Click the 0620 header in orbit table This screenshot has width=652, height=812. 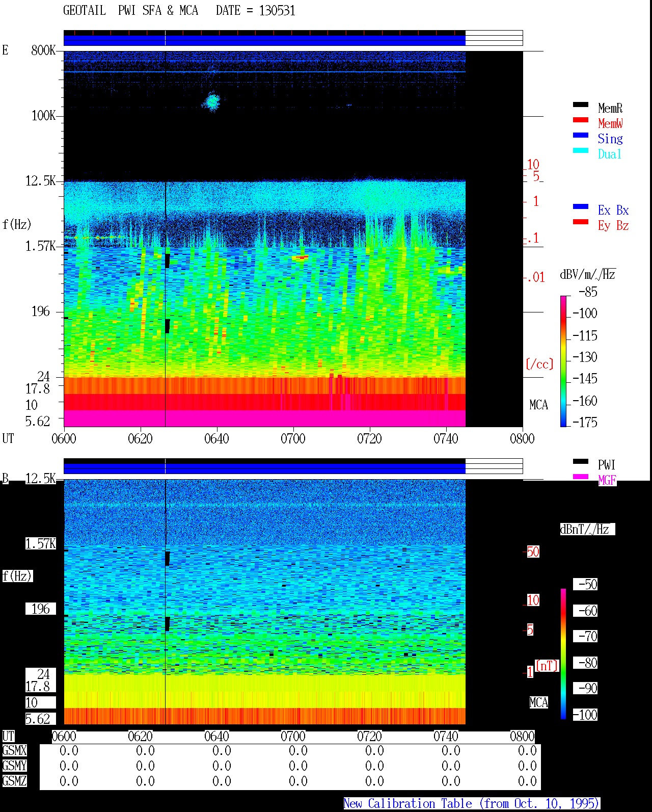140,737
